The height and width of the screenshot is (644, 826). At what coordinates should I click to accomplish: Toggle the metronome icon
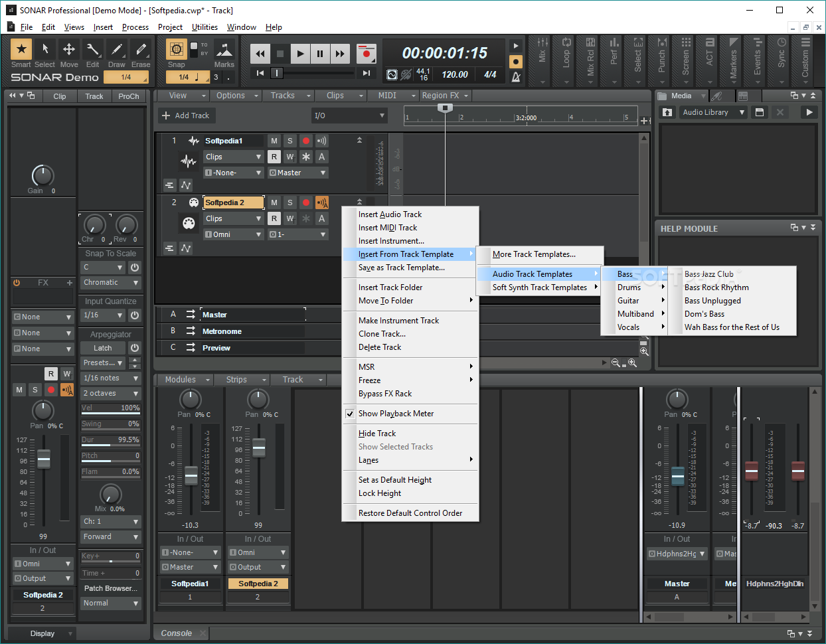pos(515,76)
